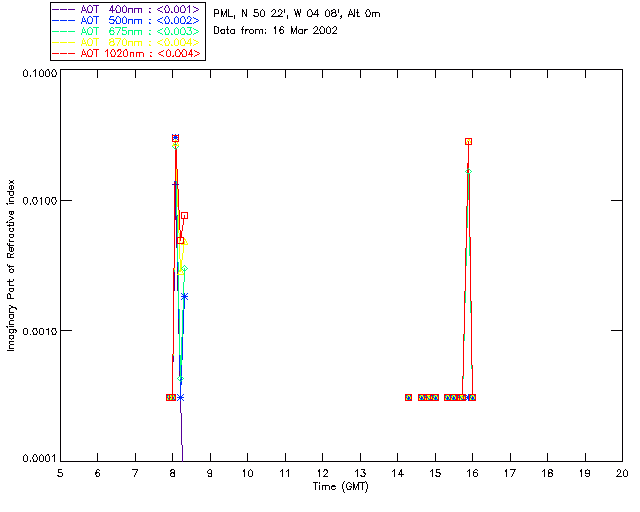The image size is (640, 512).
Task: Click the x-axis tick label 9
Action: (x=210, y=473)
